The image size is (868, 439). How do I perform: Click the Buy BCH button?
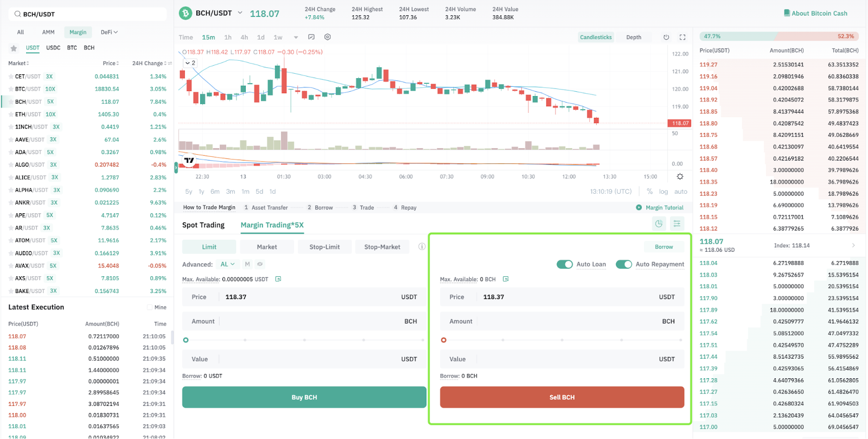click(304, 397)
